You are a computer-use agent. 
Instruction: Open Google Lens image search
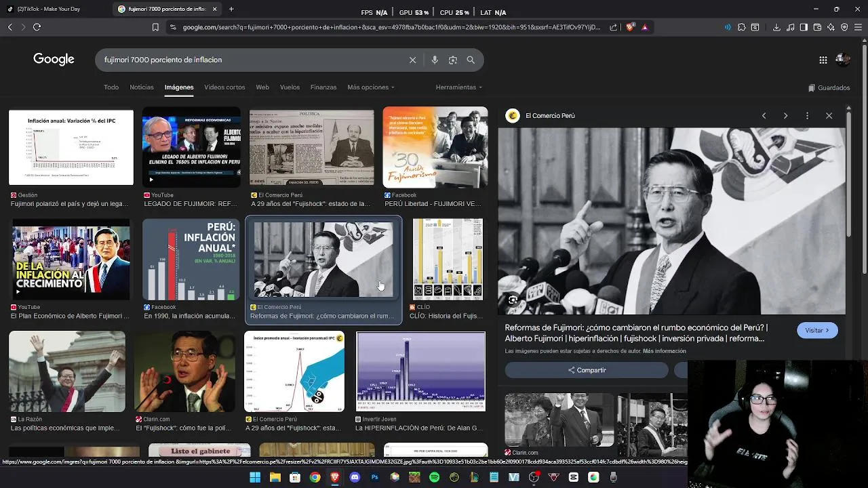[x=453, y=60]
